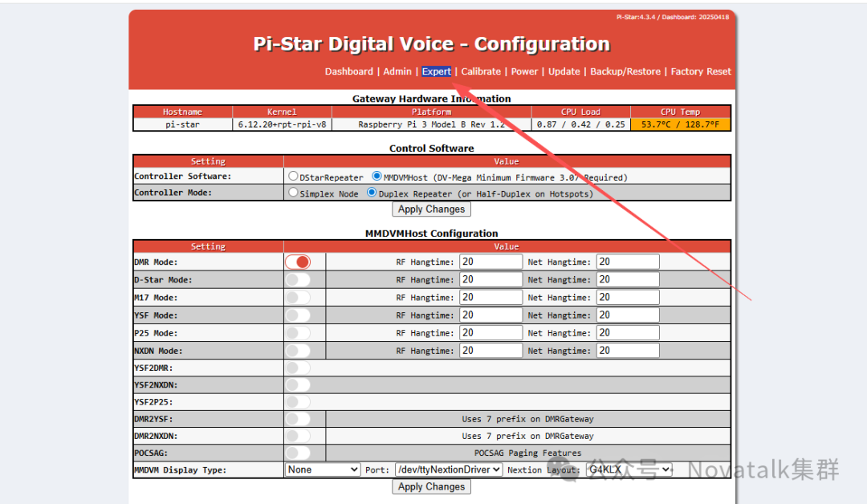This screenshot has width=867, height=504.
Task: Click kernel value '6.12.20+rpt-rpi-v8'
Action: coord(282,124)
